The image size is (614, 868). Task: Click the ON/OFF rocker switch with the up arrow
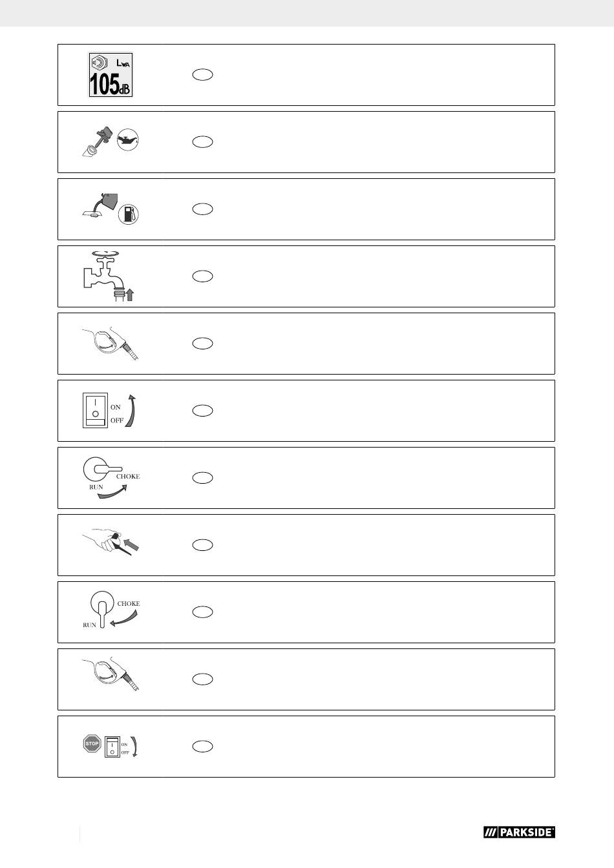[x=111, y=411]
